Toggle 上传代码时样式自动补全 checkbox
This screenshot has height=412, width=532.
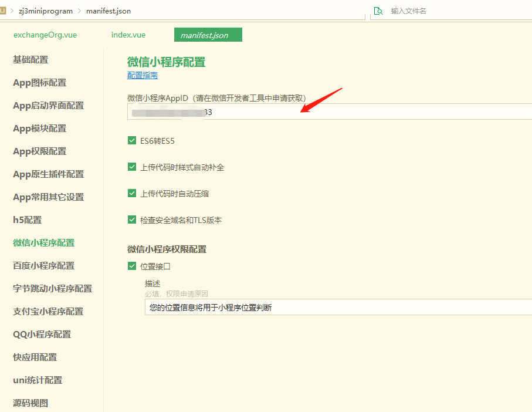[132, 167]
